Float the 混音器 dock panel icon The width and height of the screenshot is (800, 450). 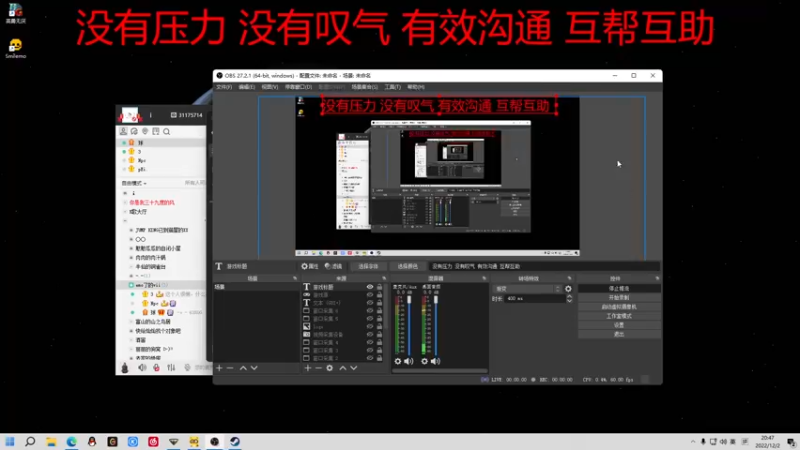click(484, 279)
